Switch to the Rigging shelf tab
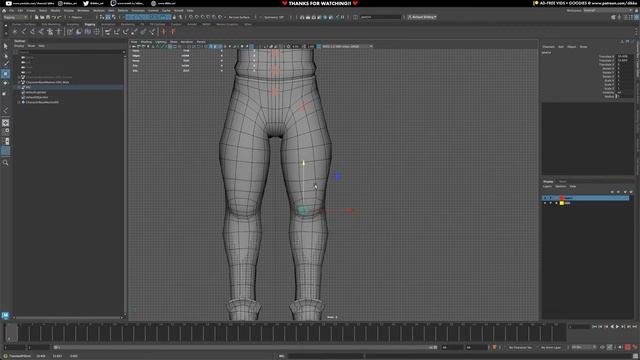 89,24
